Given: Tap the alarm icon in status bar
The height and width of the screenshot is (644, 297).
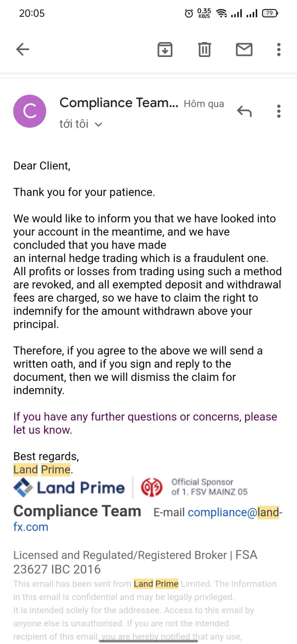Looking at the screenshot, I should coord(189,13).
